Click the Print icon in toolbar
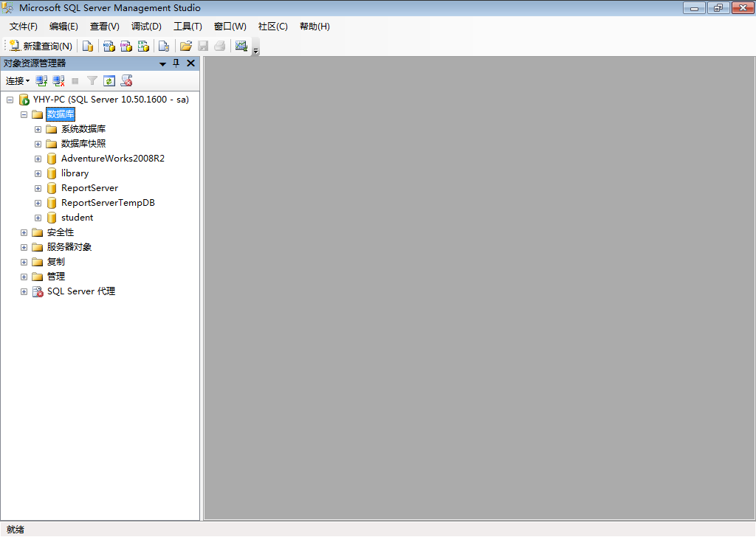This screenshot has height=537, width=756. [220, 46]
